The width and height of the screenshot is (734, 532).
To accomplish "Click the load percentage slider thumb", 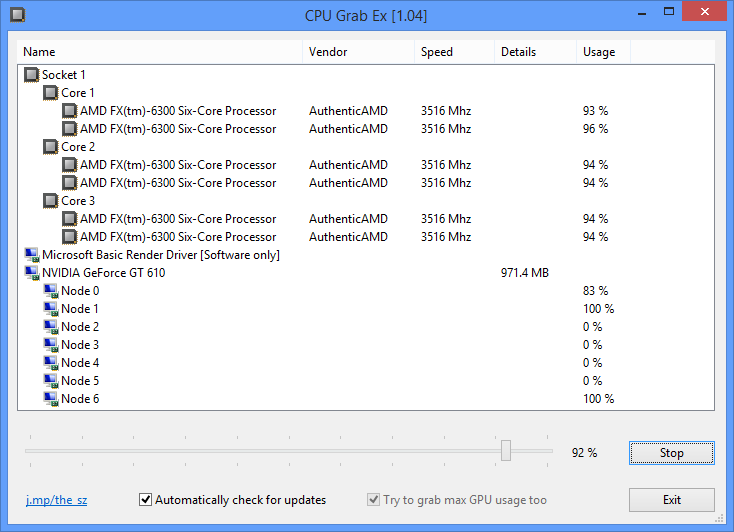I will pyautogui.click(x=506, y=451).
